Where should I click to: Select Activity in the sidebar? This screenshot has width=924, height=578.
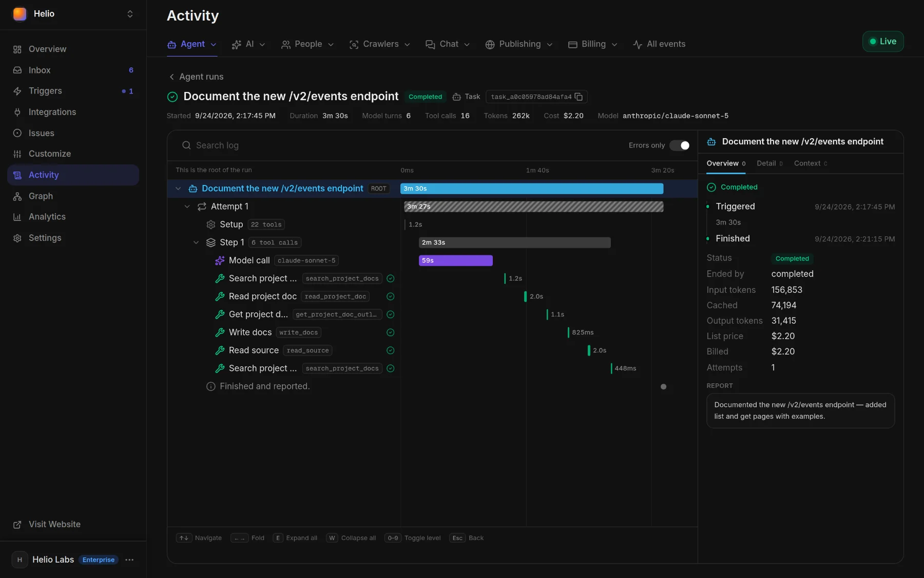pos(73,175)
